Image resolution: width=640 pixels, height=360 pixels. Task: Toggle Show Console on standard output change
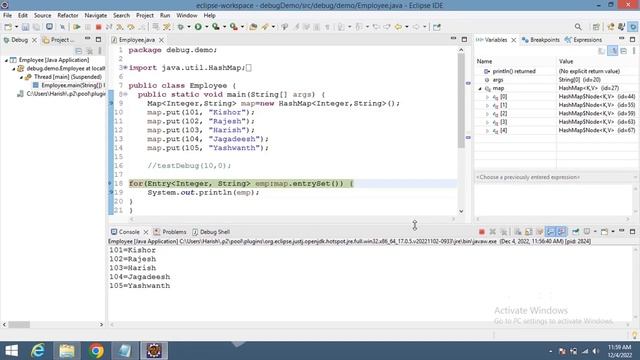pyautogui.click(x=550, y=232)
